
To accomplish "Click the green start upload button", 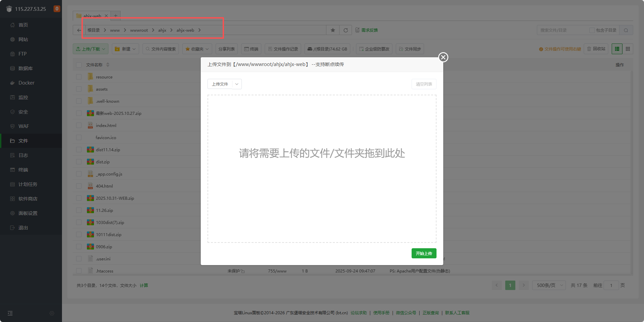I will [424, 253].
